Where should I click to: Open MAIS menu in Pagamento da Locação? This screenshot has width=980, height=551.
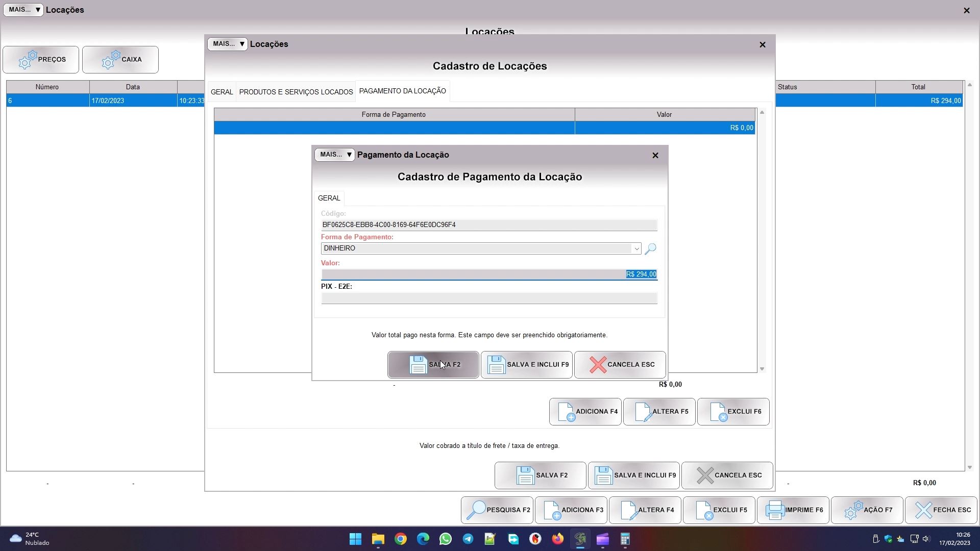pos(334,155)
